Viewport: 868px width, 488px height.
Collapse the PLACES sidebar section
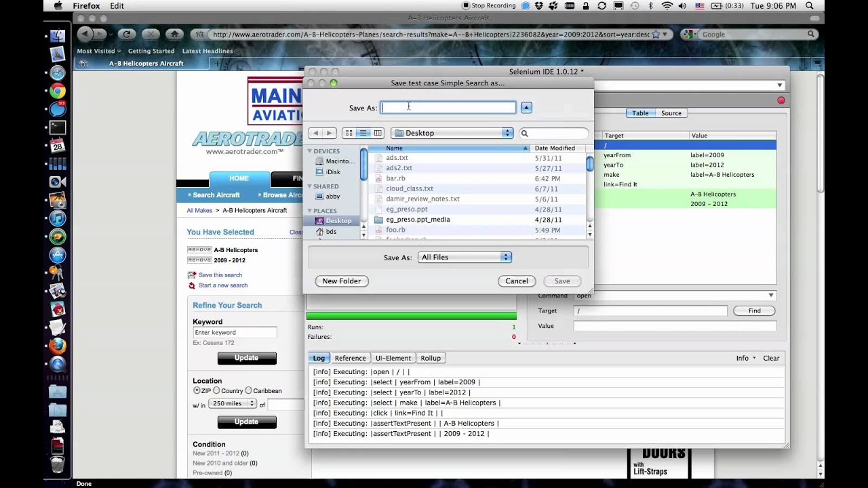coord(310,211)
